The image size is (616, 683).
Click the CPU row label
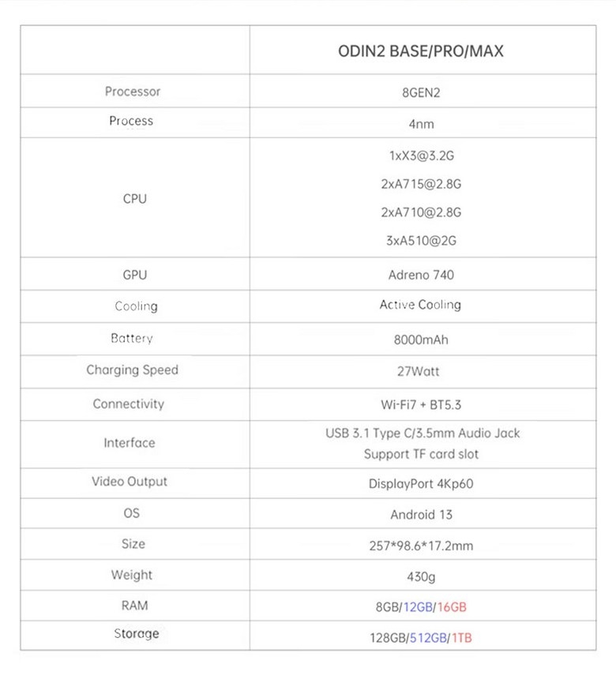[134, 199]
